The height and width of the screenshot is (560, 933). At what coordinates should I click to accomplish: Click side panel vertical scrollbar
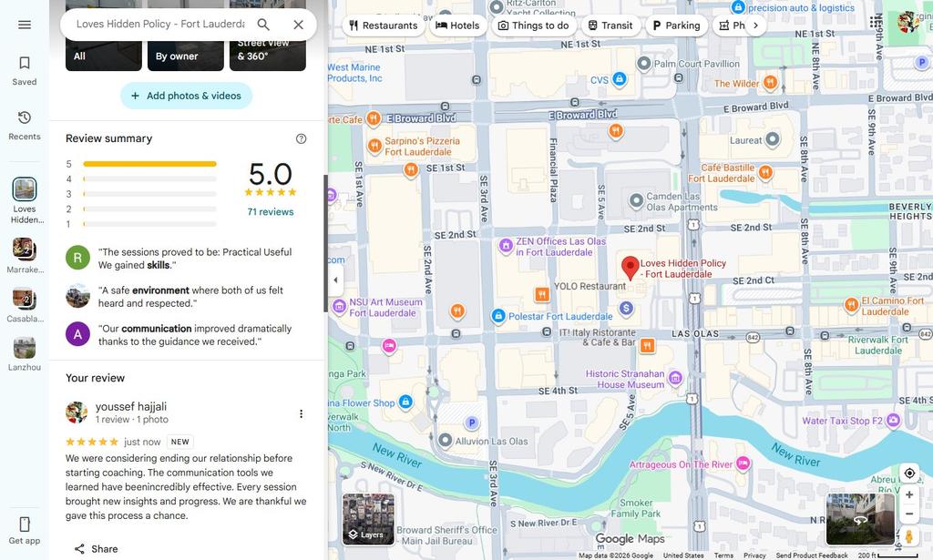point(325,244)
